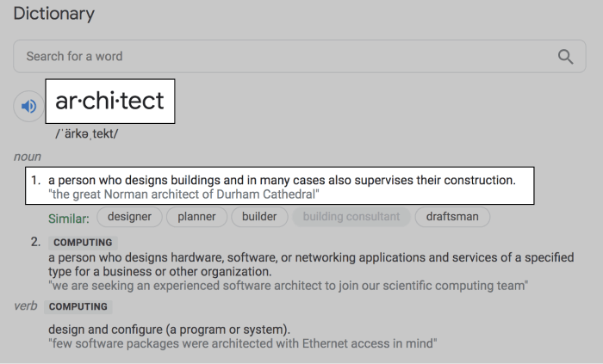Click the 'noun' part-of-speech label
The height and width of the screenshot is (364, 603).
pyautogui.click(x=28, y=157)
